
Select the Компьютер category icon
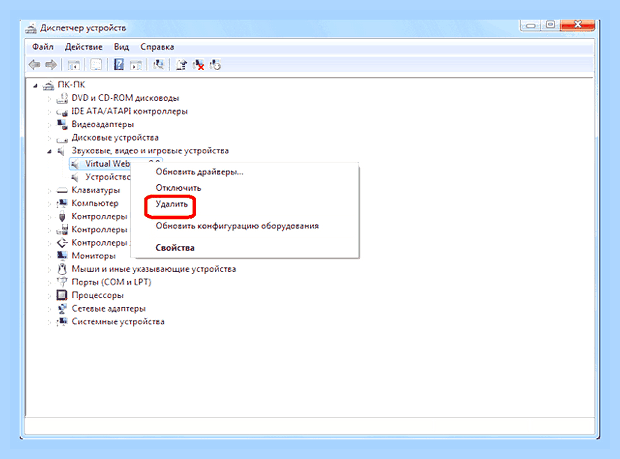click(62, 203)
